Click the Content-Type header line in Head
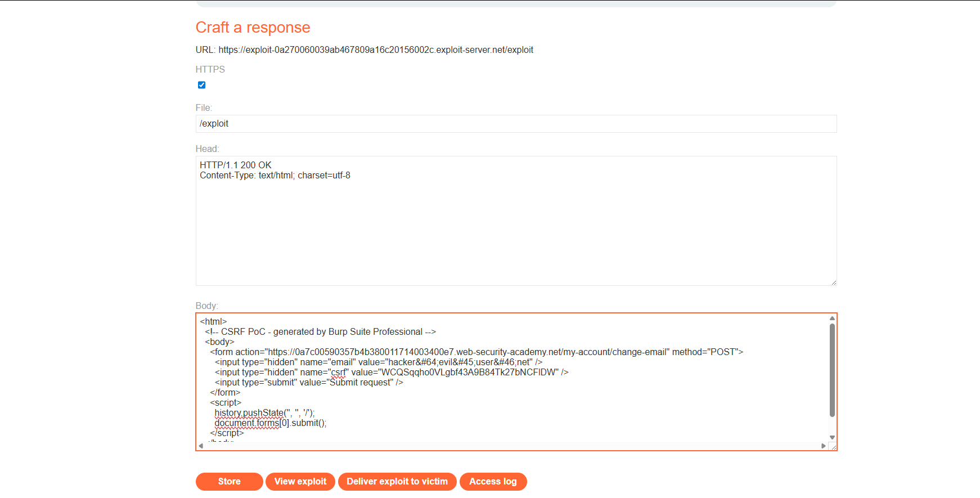 tap(275, 176)
